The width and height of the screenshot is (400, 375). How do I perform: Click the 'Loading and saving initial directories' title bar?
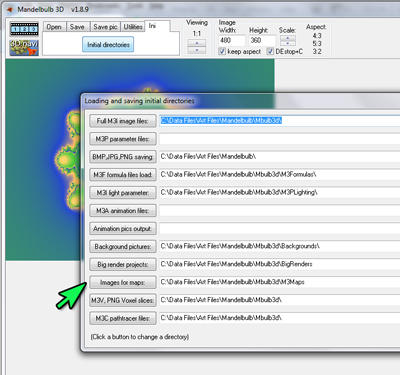[x=240, y=101]
